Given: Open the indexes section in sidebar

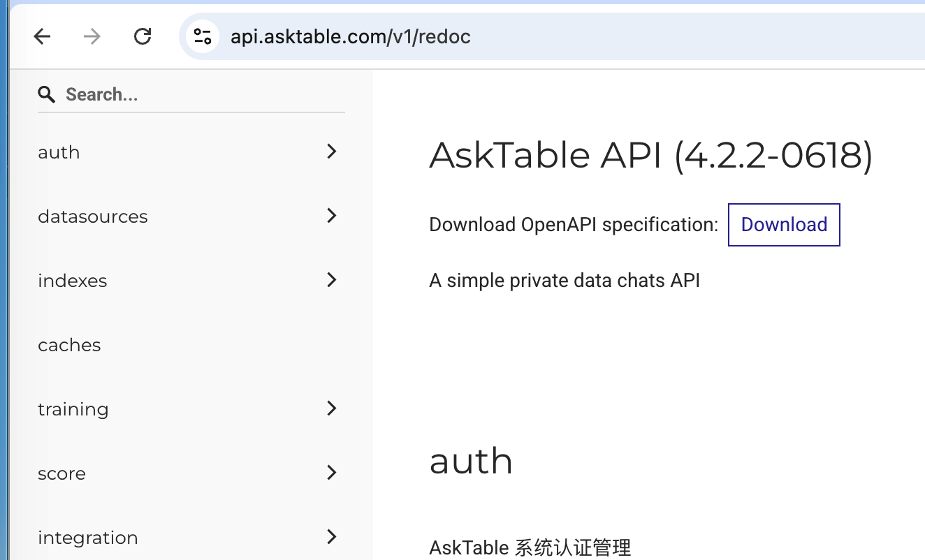Looking at the screenshot, I should [191, 281].
